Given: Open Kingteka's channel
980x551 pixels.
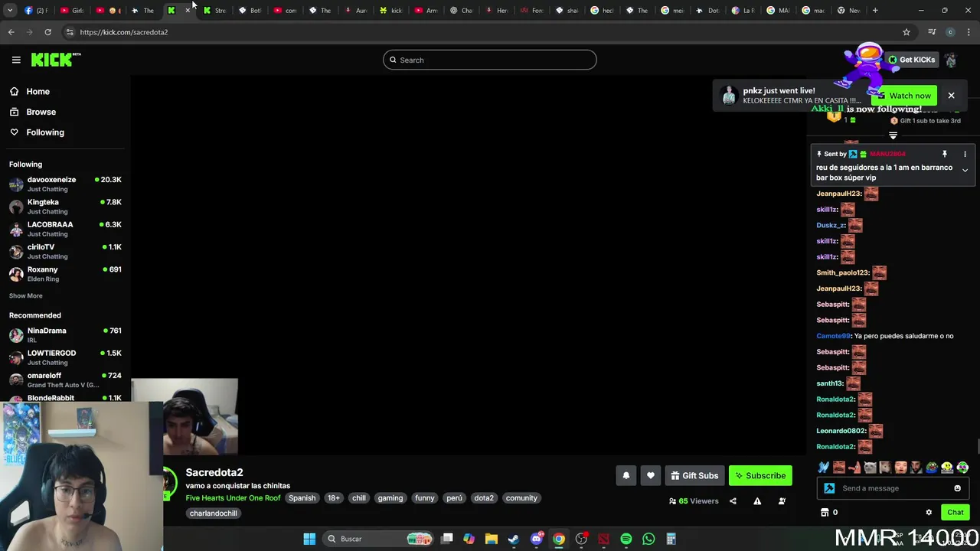Looking at the screenshot, I should coord(65,207).
